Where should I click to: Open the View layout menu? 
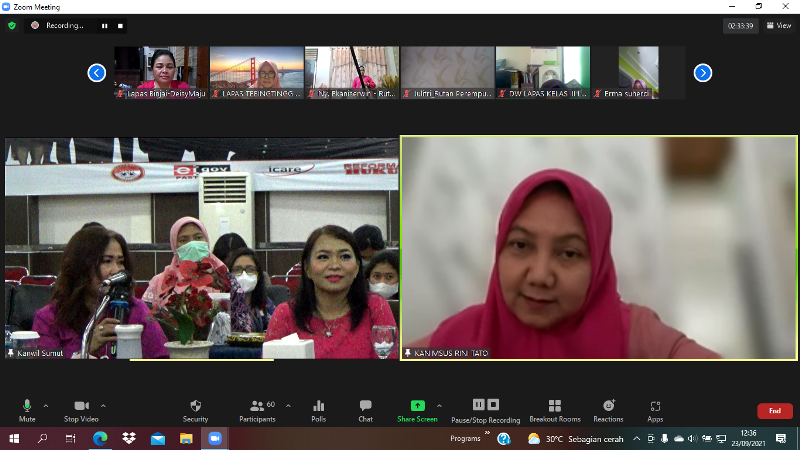(779, 26)
